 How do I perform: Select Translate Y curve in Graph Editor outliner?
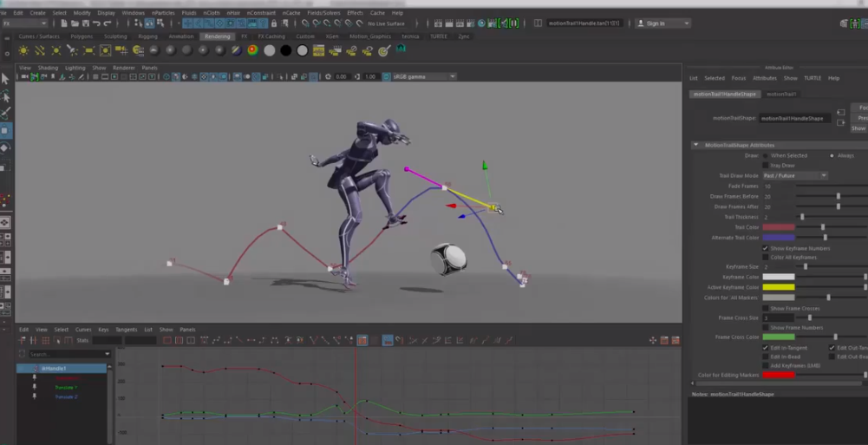[66, 387]
